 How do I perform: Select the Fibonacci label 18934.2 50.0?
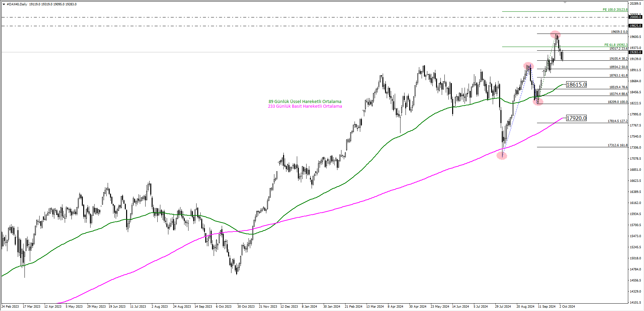(618, 67)
